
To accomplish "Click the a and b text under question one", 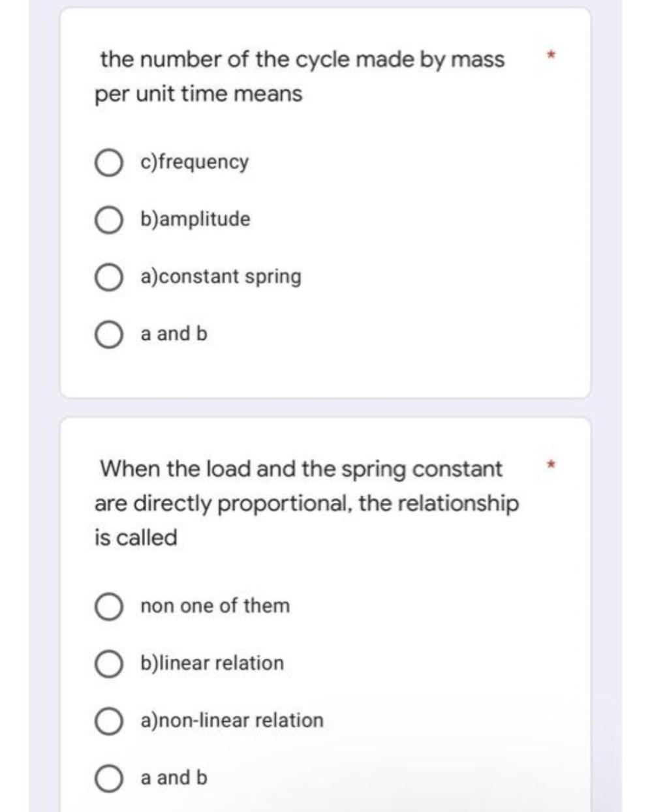I will pyautogui.click(x=173, y=334).
